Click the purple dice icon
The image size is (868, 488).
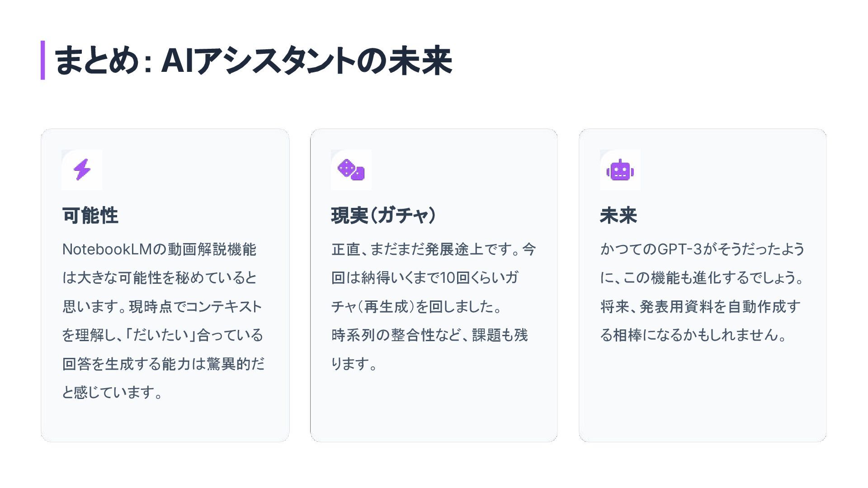click(x=351, y=169)
